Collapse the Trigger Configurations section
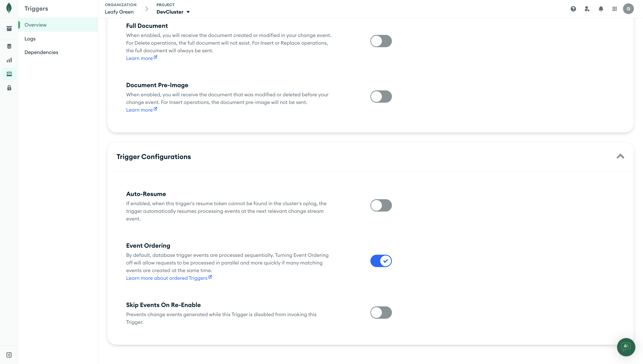 [620, 156]
